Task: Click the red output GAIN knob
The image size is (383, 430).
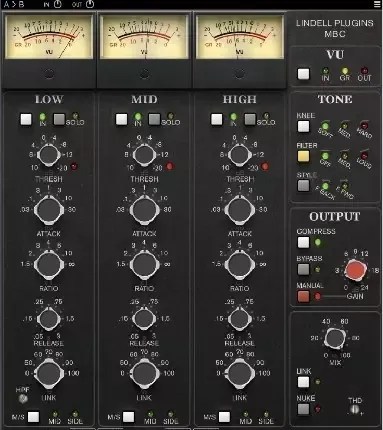Action: pyautogui.click(x=355, y=270)
